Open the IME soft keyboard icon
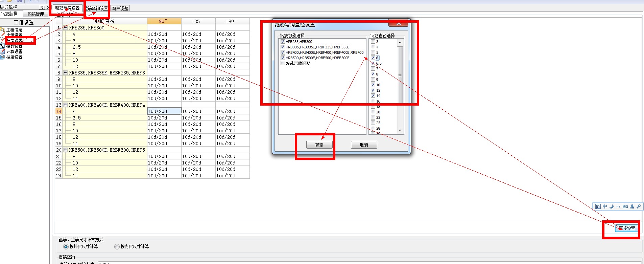 tap(625, 206)
